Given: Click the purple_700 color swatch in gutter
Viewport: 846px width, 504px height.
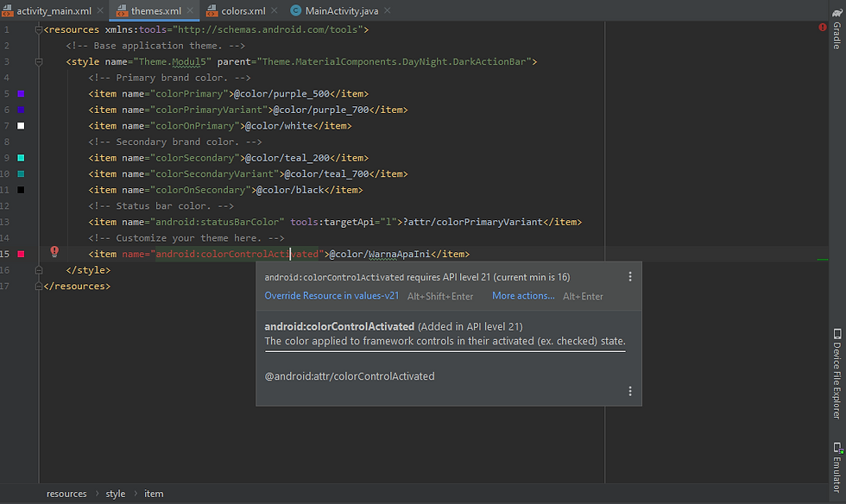Looking at the screenshot, I should (21, 110).
